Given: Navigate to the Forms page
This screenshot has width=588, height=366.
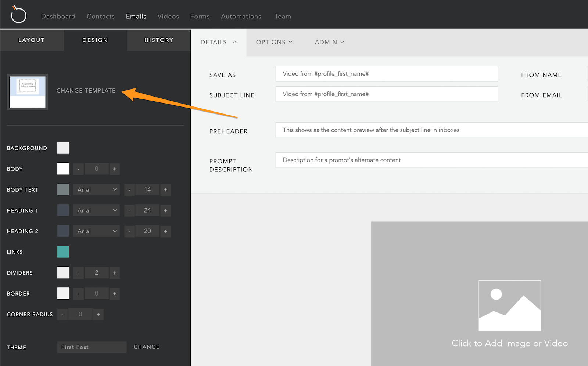Looking at the screenshot, I should tap(200, 16).
